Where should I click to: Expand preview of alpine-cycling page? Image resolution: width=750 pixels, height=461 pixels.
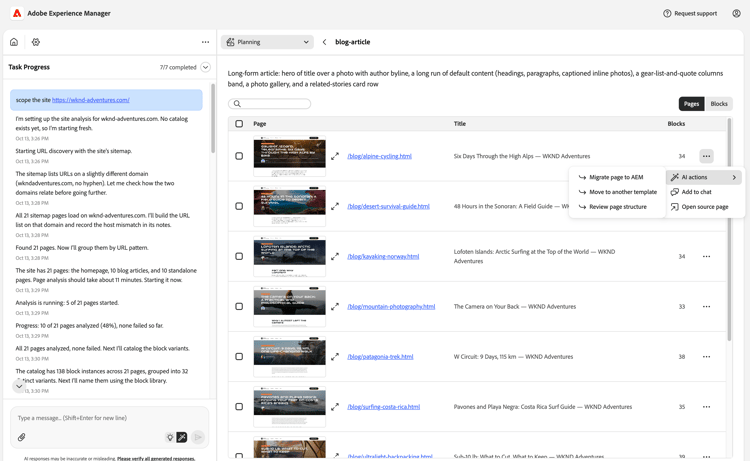pos(335,156)
